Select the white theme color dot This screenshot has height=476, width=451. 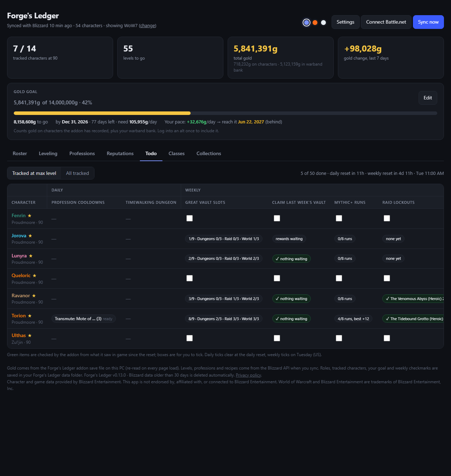point(323,23)
